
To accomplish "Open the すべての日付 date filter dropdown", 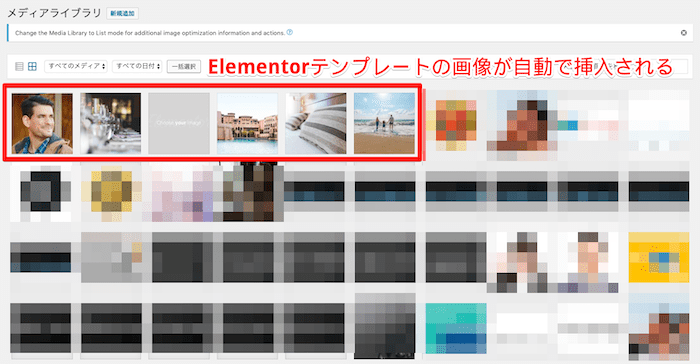I will tap(137, 66).
